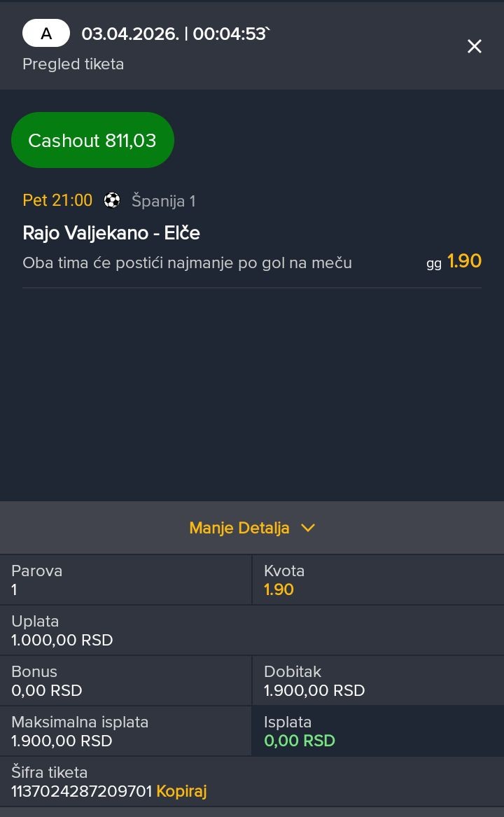Screen dimensions: 504x817
Task: Click the 1.90 odds next to gg
Action: pos(464,262)
